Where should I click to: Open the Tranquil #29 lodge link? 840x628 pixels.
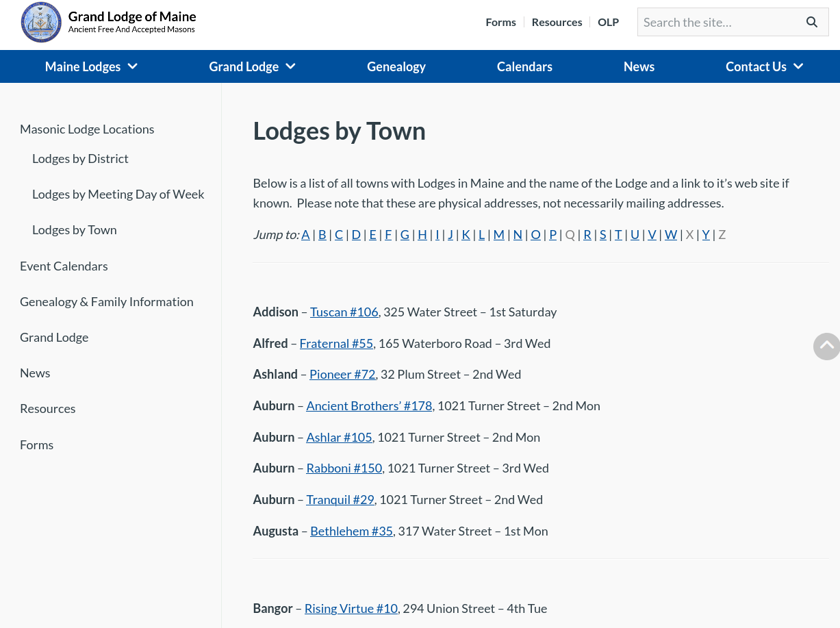coord(340,500)
